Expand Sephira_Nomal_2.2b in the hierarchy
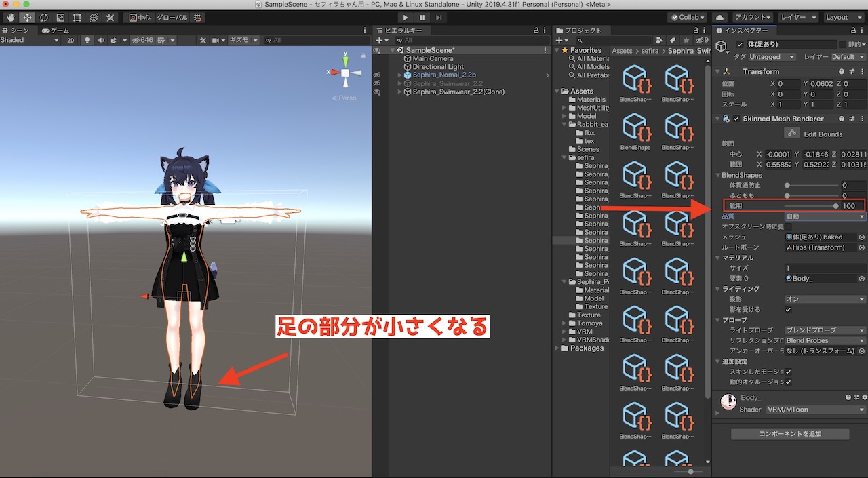 [400, 75]
